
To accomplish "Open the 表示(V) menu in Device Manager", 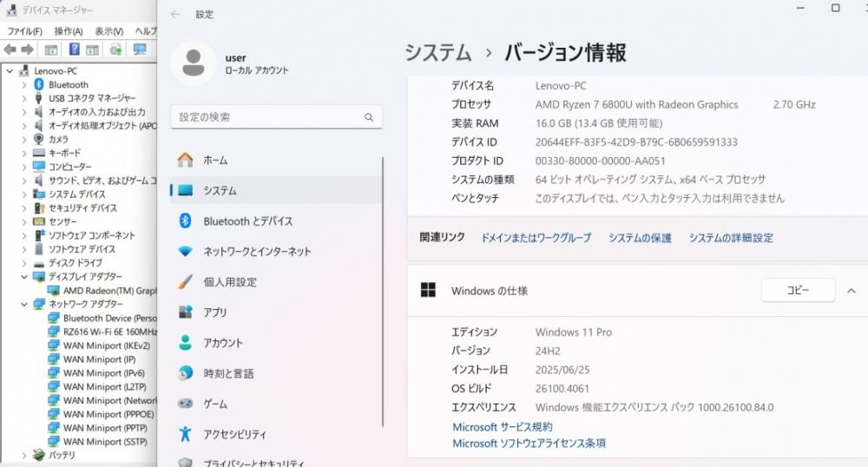I will pyautogui.click(x=109, y=31).
